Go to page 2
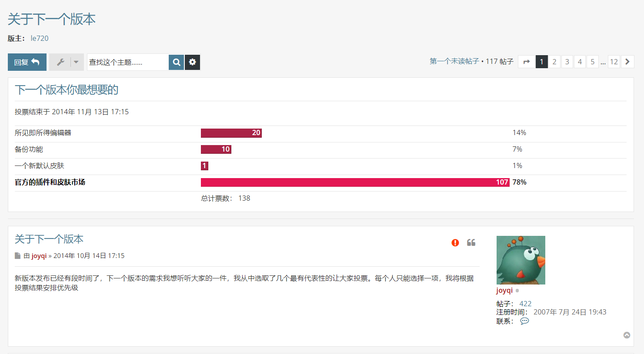Screen dimensions: 644x354 [x=554, y=62]
